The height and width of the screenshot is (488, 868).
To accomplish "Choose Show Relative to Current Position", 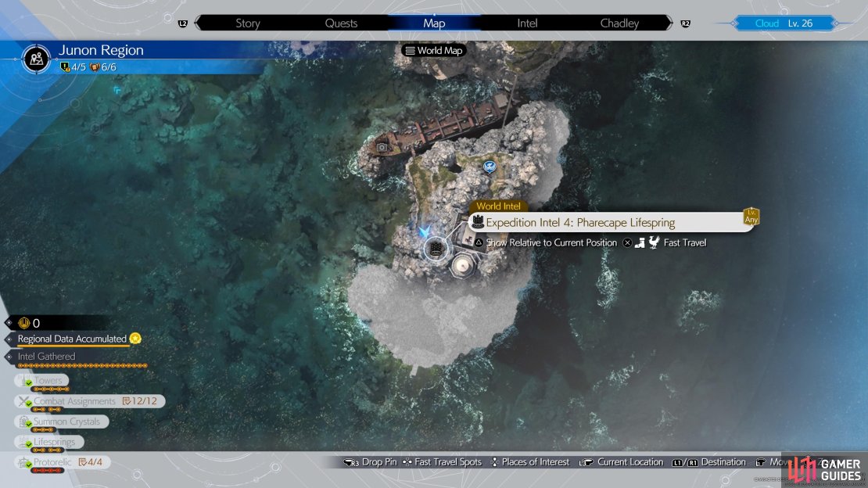I will coord(551,242).
